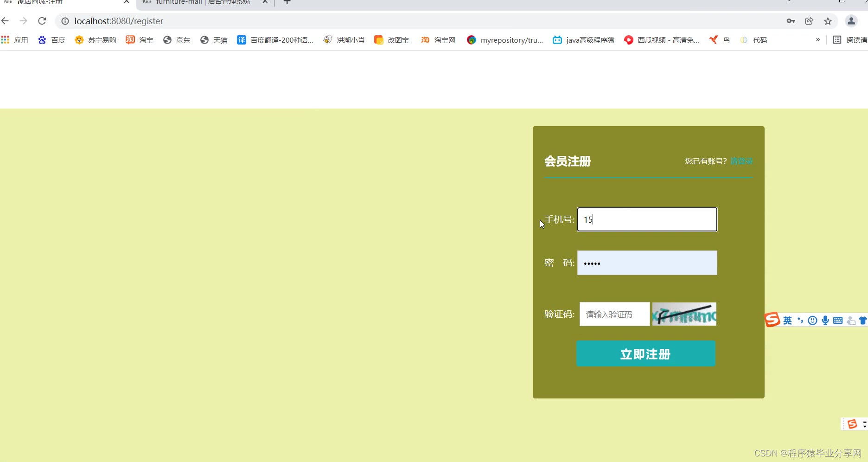Open the 阅读清单 reading list
The height and width of the screenshot is (462, 868).
click(x=850, y=40)
